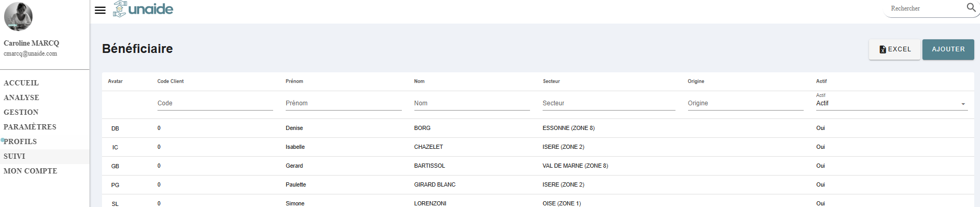Click the search magnifier icon

coord(971,8)
